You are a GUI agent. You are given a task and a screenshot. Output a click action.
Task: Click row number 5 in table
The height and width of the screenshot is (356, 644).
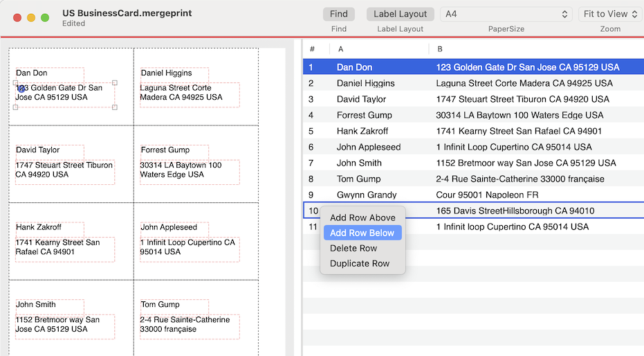pos(311,131)
